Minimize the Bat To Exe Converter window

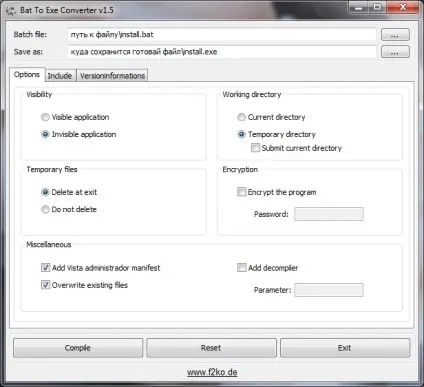pyautogui.click(x=359, y=7)
